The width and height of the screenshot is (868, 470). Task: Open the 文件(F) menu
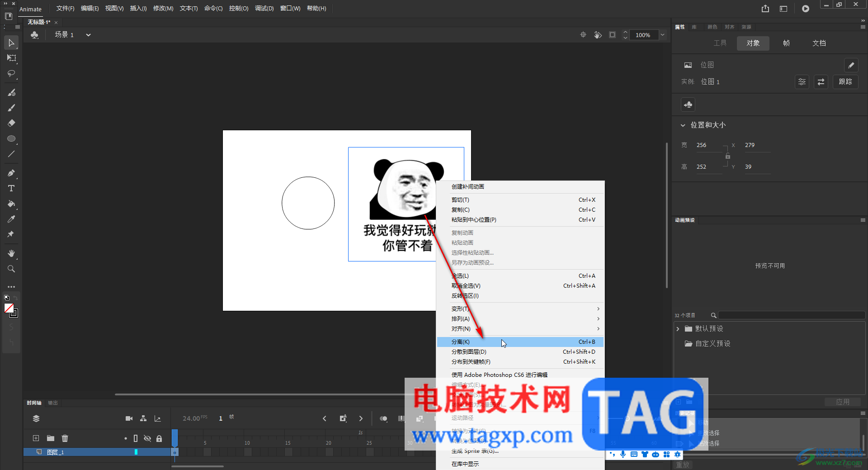tap(66, 9)
